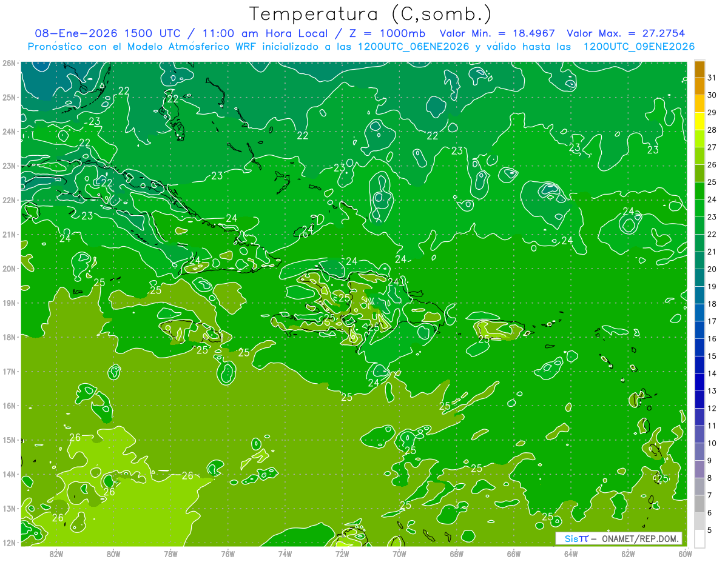Screen dimensions: 728x562
Task: Click the 76W longitude axis label
Action: tap(227, 553)
